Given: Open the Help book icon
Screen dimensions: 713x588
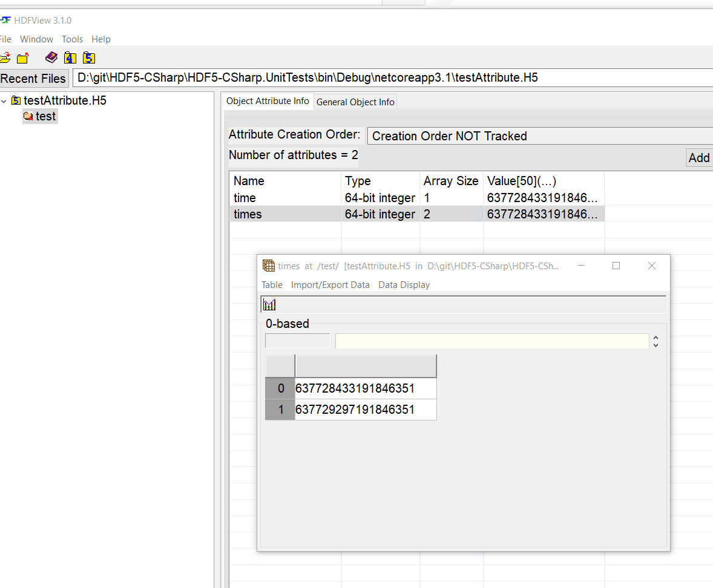Looking at the screenshot, I should (x=51, y=57).
